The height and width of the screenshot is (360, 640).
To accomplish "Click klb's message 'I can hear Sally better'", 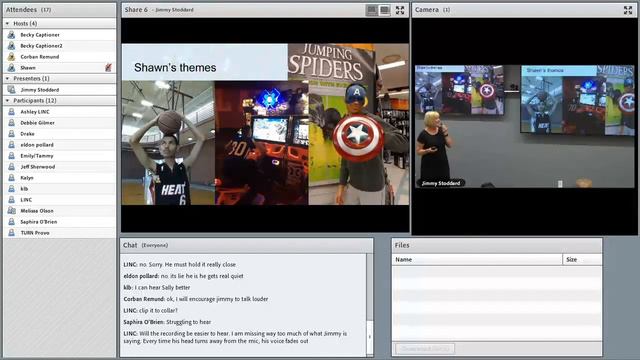I will (x=157, y=287).
